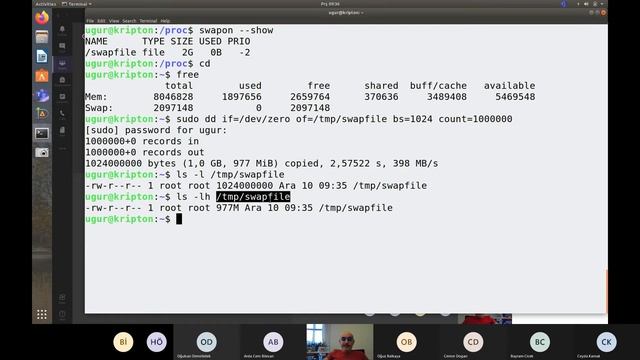
Task: Select participant BI avatar
Action: coord(123,342)
